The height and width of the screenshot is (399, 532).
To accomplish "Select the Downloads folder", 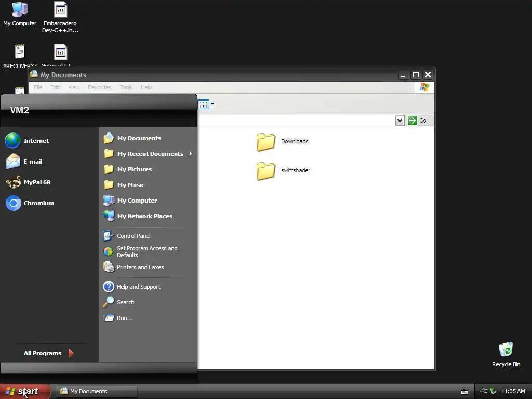I will tap(283, 142).
